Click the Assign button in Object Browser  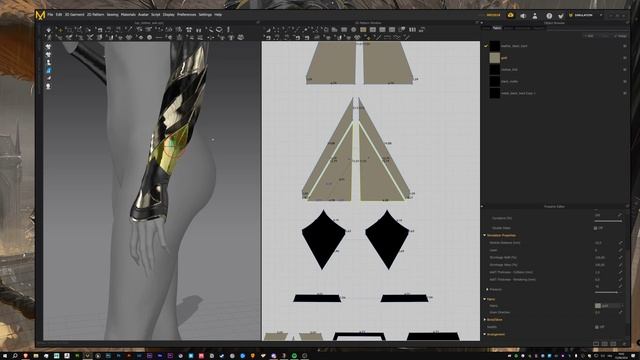coord(620,36)
